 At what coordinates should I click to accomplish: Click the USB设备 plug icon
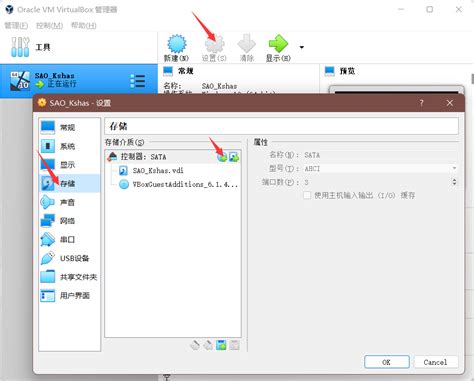pyautogui.click(x=48, y=258)
